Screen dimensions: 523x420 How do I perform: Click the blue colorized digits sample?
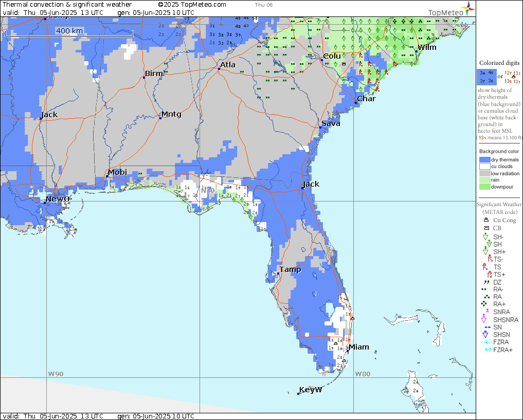click(486, 77)
